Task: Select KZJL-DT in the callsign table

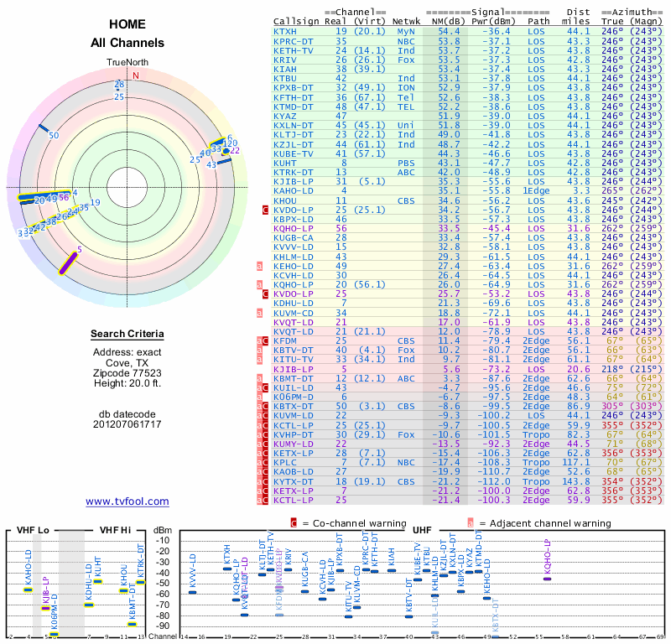Action: click(293, 144)
